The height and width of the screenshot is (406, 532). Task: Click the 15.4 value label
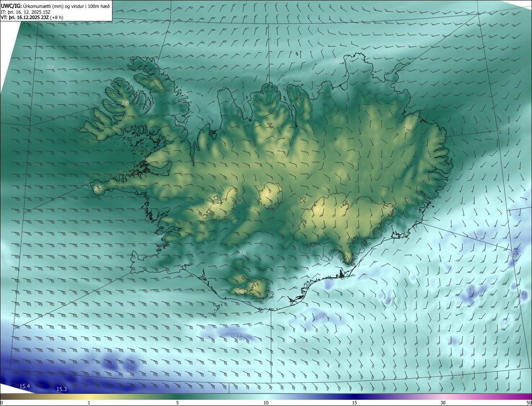(25, 386)
